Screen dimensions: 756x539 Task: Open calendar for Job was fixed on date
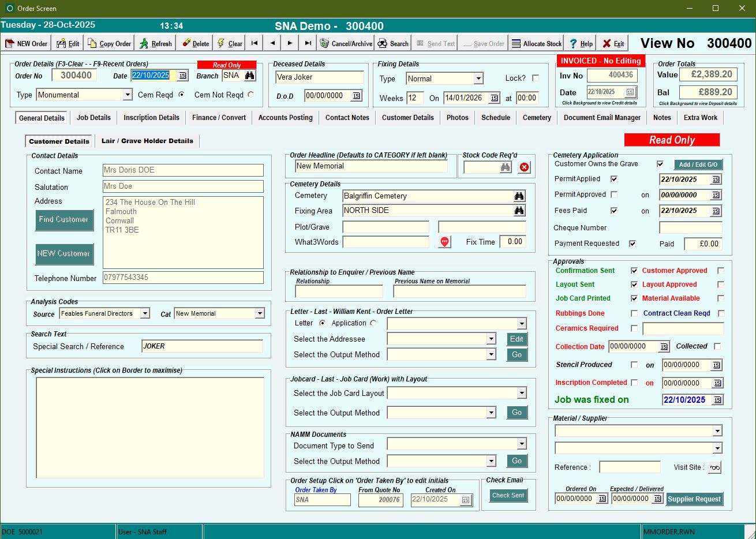(718, 400)
